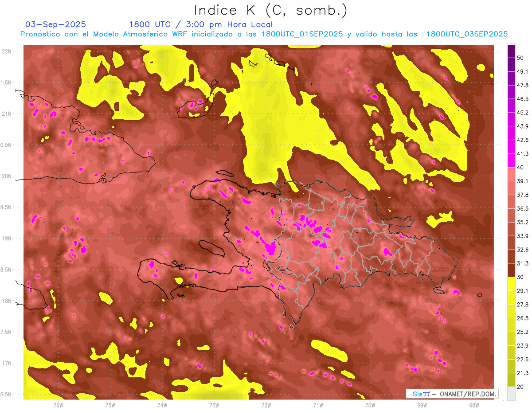Click the '68W' longitude label
The width and height of the screenshot is (532, 411).
pos(474,405)
